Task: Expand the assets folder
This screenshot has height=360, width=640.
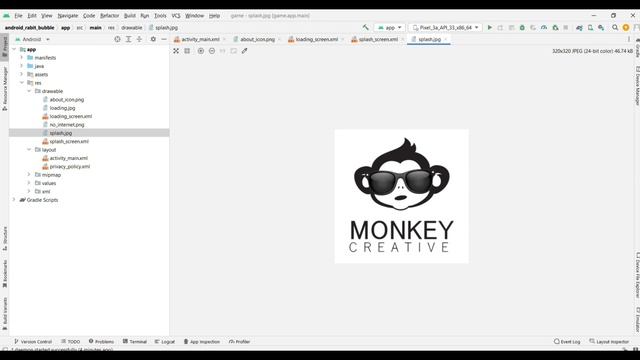Action: point(22,74)
